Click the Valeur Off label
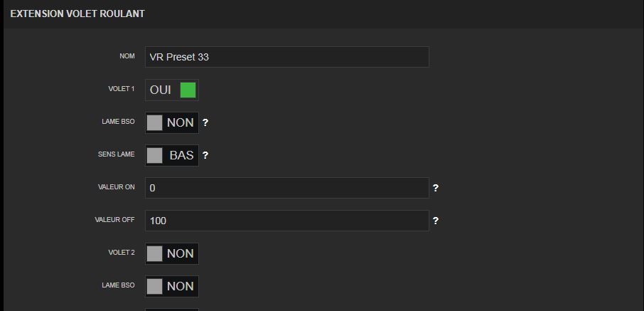Screen dimensions: 644x311 click(x=114, y=220)
